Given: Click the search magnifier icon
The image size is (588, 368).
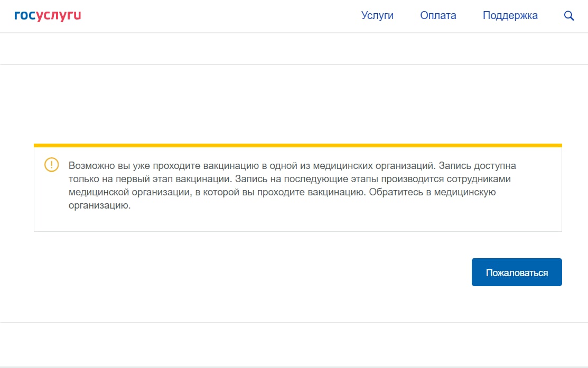Looking at the screenshot, I should point(569,16).
